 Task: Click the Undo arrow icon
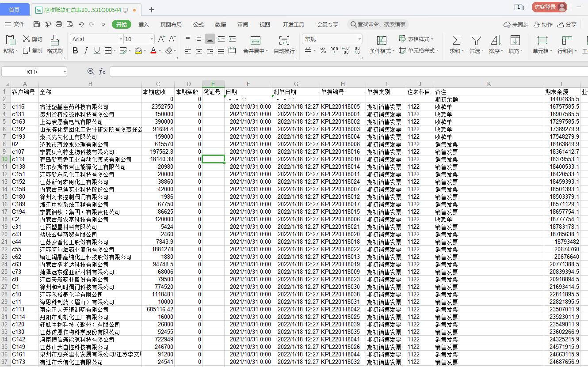pos(81,24)
